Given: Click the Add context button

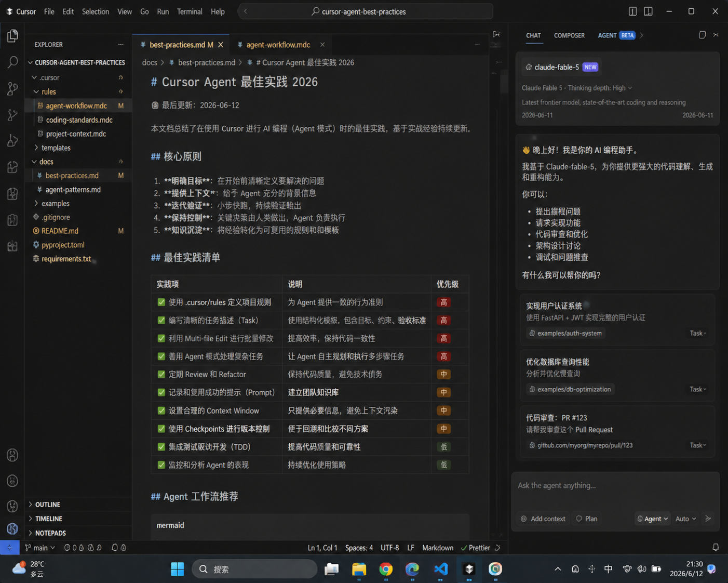Looking at the screenshot, I should 543,519.
